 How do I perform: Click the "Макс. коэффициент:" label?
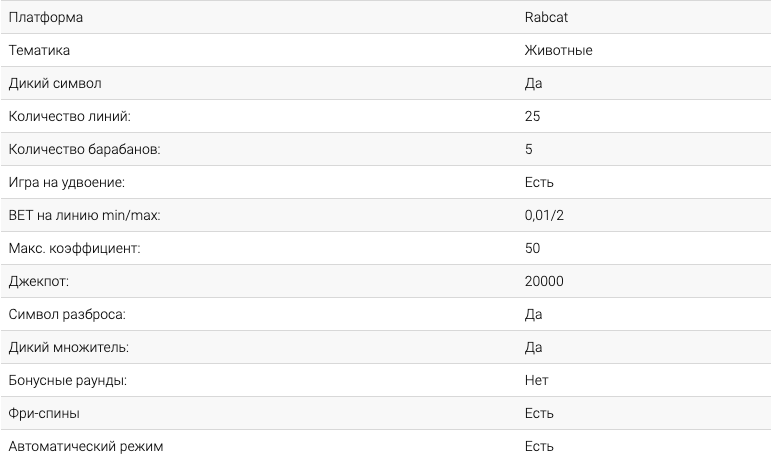[x=75, y=248]
